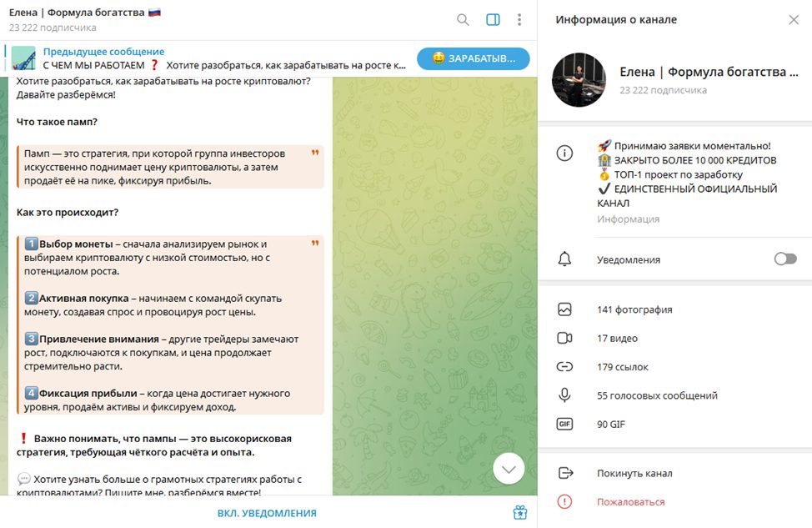Close the channel info panel
812x528 pixels.
(794, 20)
